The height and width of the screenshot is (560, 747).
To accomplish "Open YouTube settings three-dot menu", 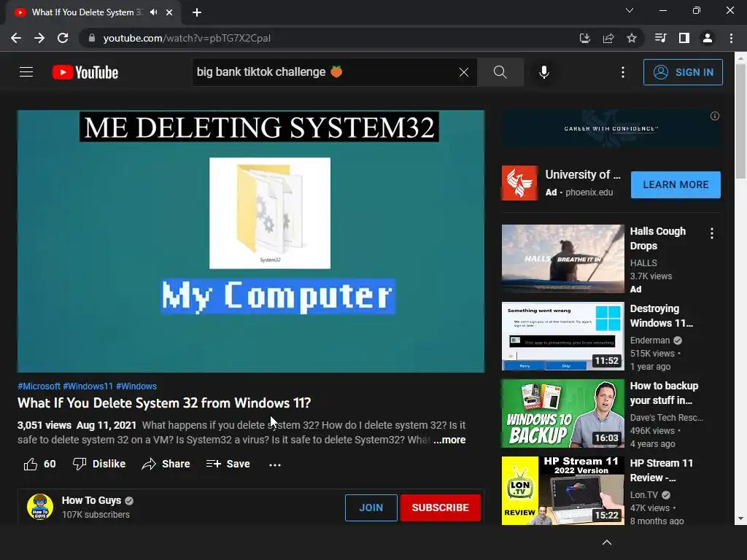I will click(623, 72).
